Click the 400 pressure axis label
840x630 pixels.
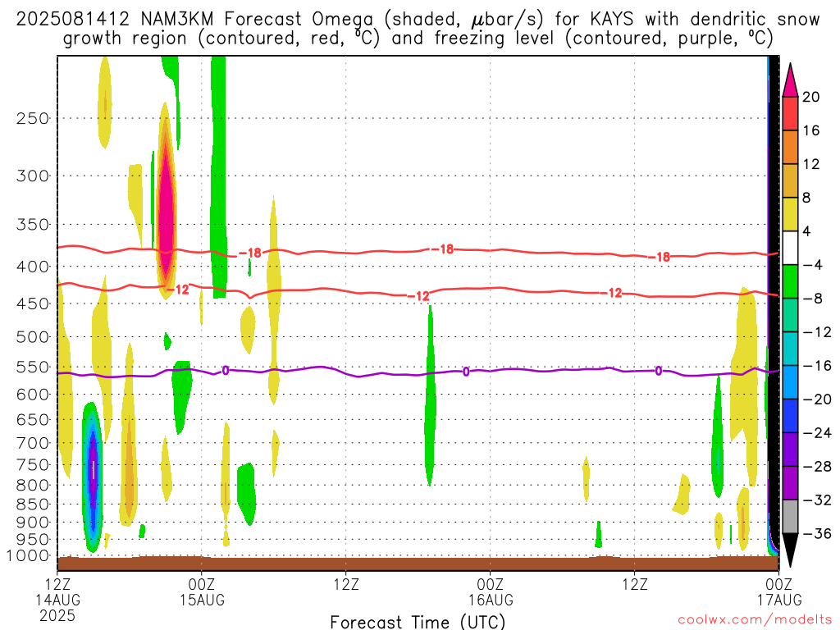coord(33,267)
